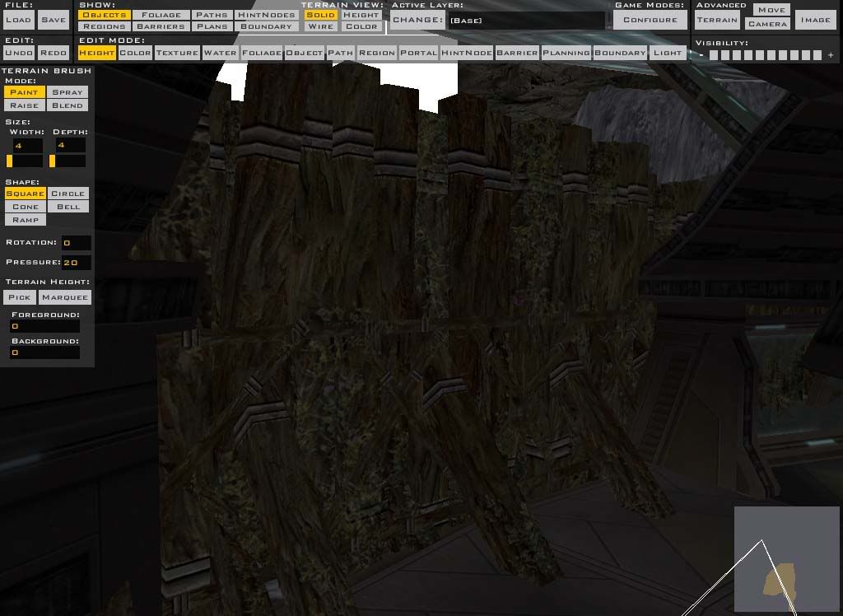Click the Save file button

point(54,20)
